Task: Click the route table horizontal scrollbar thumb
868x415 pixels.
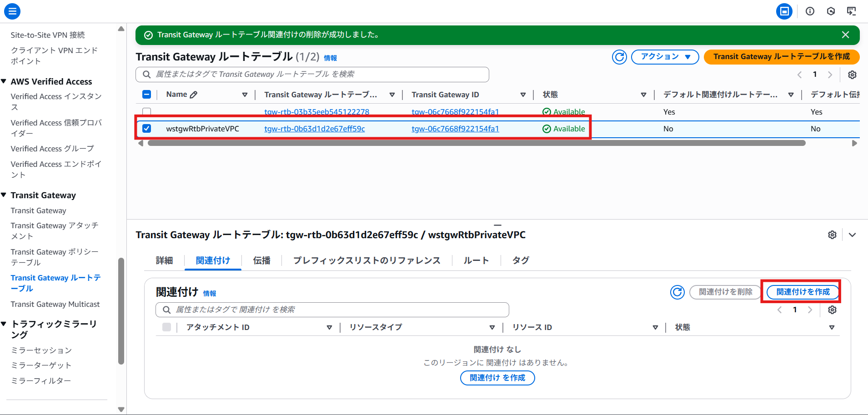Action: coord(477,143)
